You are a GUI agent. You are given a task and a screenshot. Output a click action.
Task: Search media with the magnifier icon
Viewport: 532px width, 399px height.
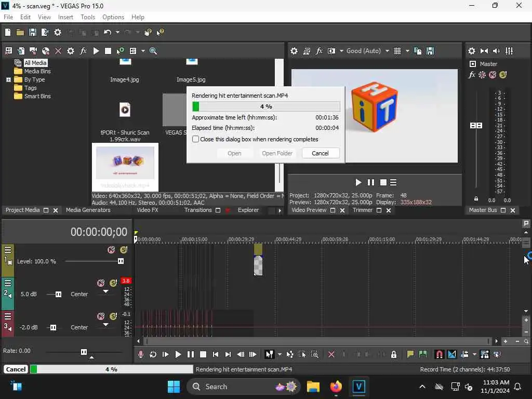153,51
